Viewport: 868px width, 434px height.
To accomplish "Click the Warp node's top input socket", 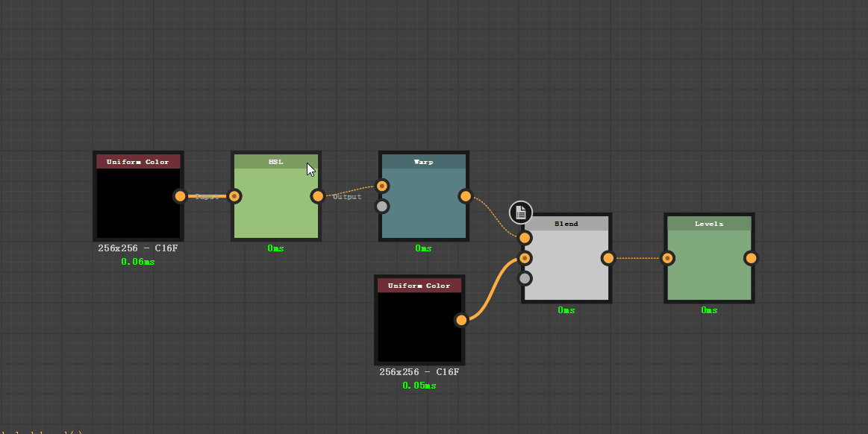I will [383, 186].
